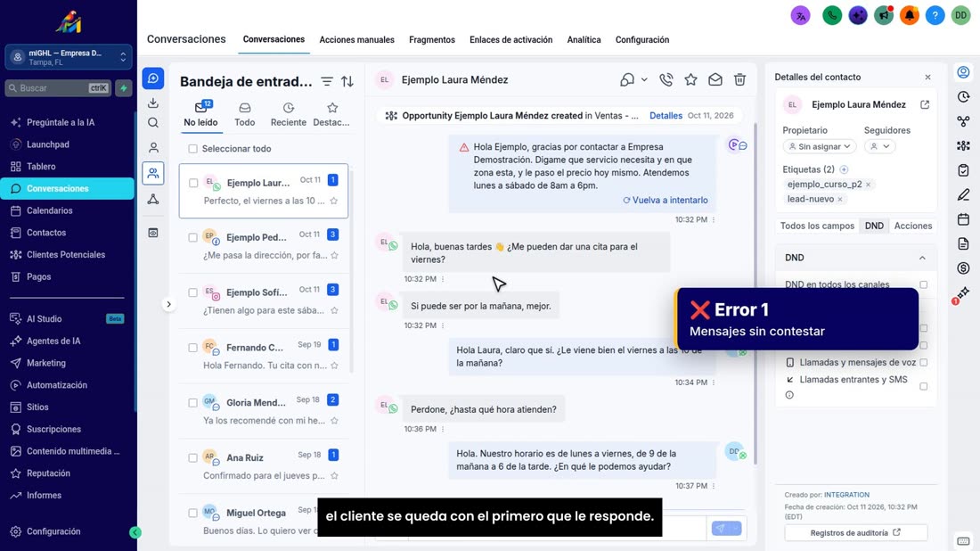Open the orange notifications bell
980x551 pixels.
(910, 16)
